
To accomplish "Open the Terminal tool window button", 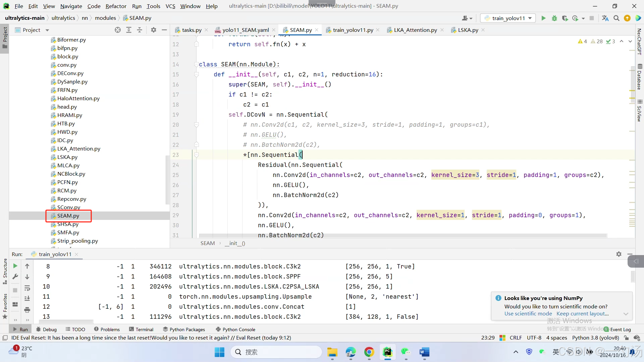I will [x=141, y=329].
